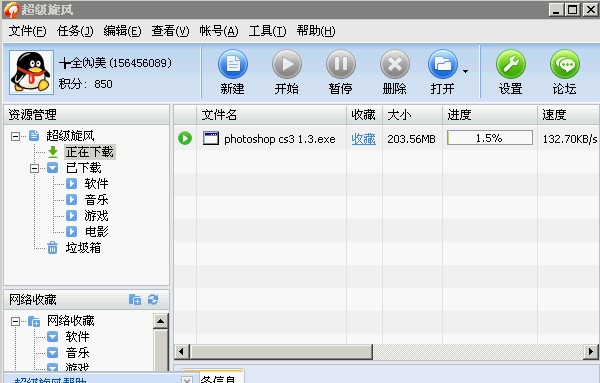Click the 收藏 link for photoshop cs3
The image size is (600, 383).
tap(363, 139)
